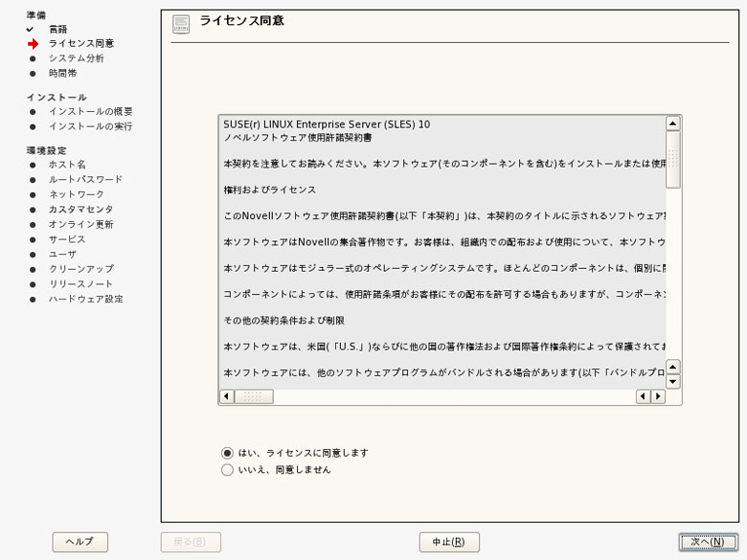Click the ライセンス同意 step in sidebar

[x=81, y=44]
